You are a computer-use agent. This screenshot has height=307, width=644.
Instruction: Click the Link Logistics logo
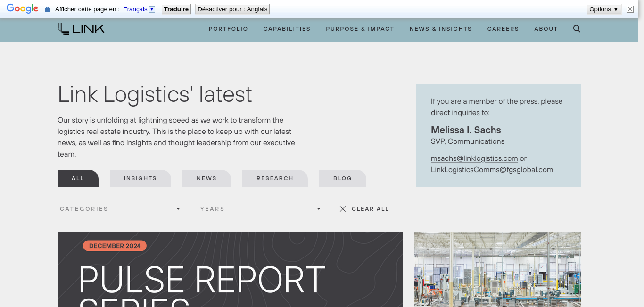coord(81,29)
